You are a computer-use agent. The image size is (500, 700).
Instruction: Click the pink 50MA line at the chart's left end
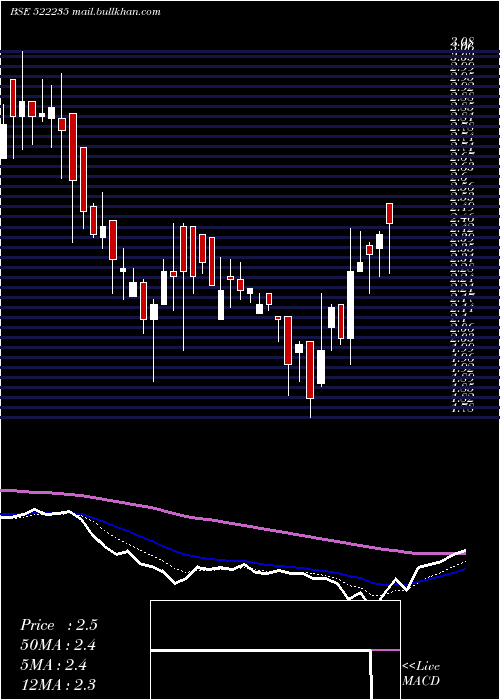[x=9, y=491]
